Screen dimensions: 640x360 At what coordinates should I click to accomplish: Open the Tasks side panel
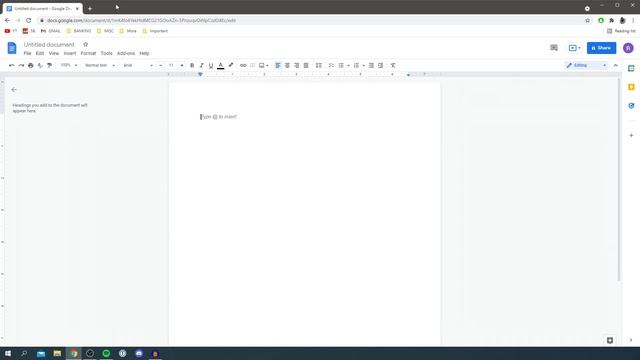[x=631, y=106]
